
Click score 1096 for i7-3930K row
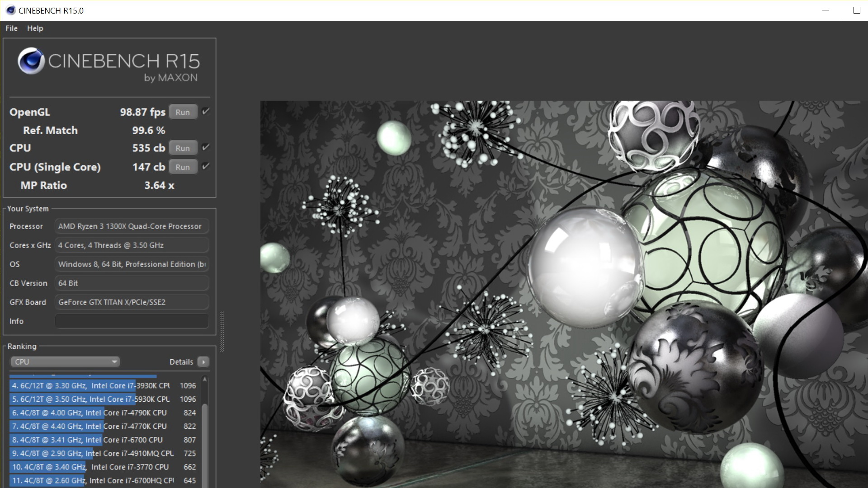point(188,385)
